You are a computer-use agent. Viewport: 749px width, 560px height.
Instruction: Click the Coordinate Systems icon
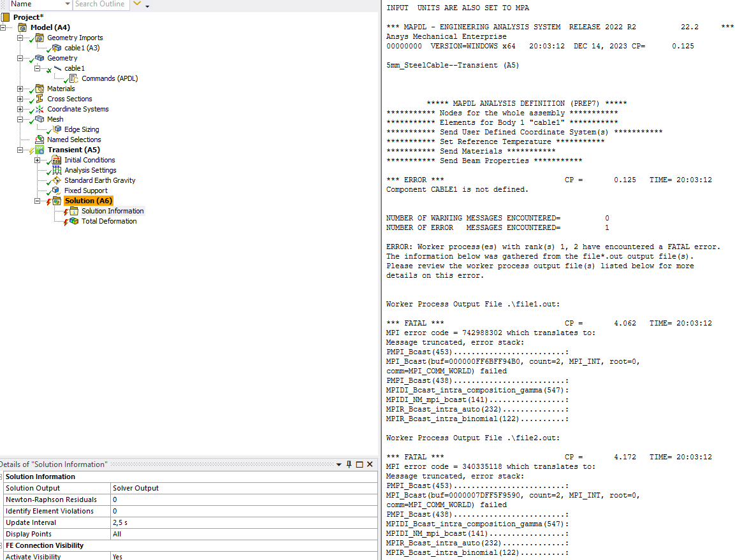coord(40,110)
